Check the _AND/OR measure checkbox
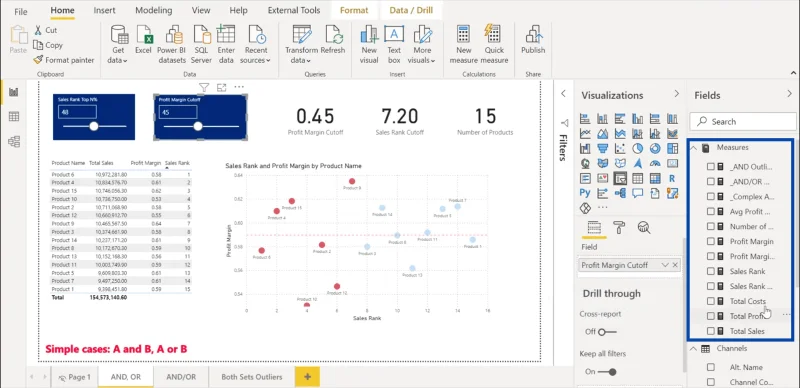 click(711, 181)
